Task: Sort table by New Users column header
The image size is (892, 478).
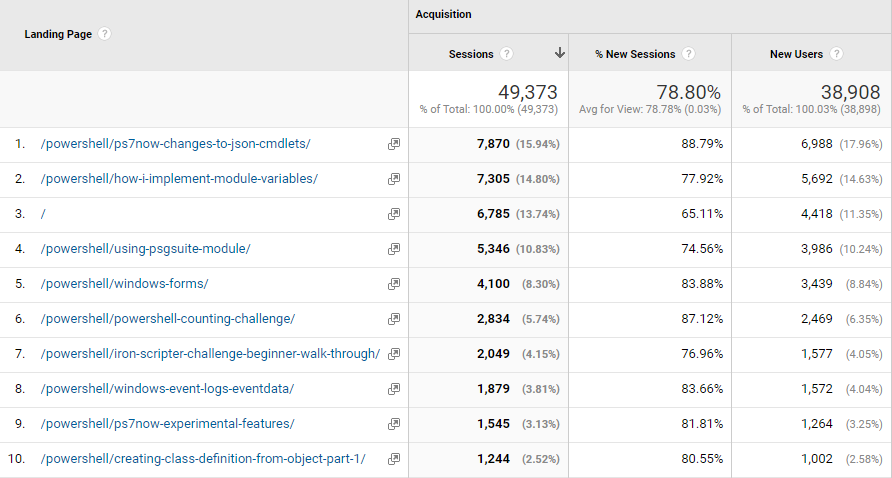Action: coord(796,54)
